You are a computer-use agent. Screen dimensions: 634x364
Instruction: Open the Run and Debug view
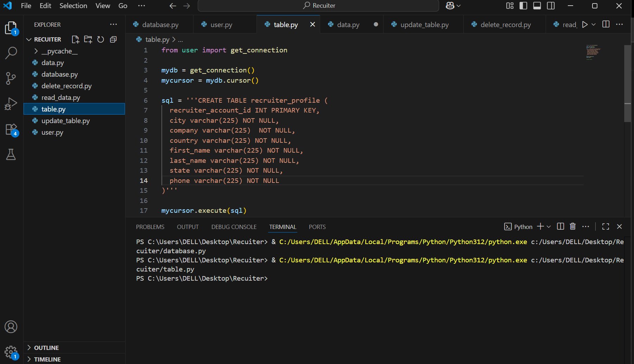11,103
